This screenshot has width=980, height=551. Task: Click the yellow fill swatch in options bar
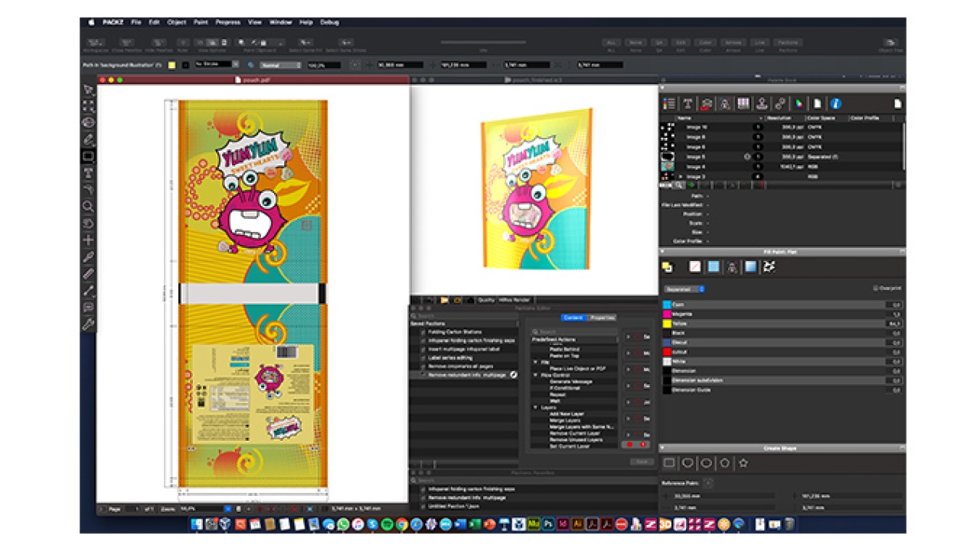pyautogui.click(x=171, y=65)
